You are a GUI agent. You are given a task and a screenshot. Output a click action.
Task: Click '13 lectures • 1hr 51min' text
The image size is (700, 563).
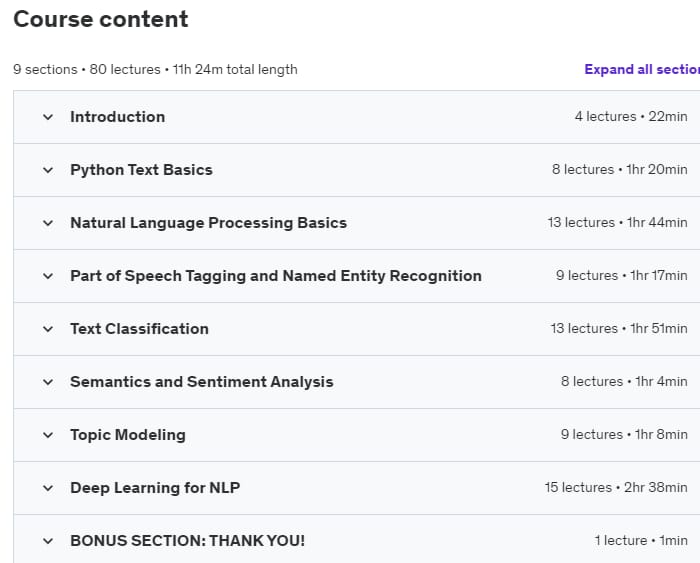(619, 329)
